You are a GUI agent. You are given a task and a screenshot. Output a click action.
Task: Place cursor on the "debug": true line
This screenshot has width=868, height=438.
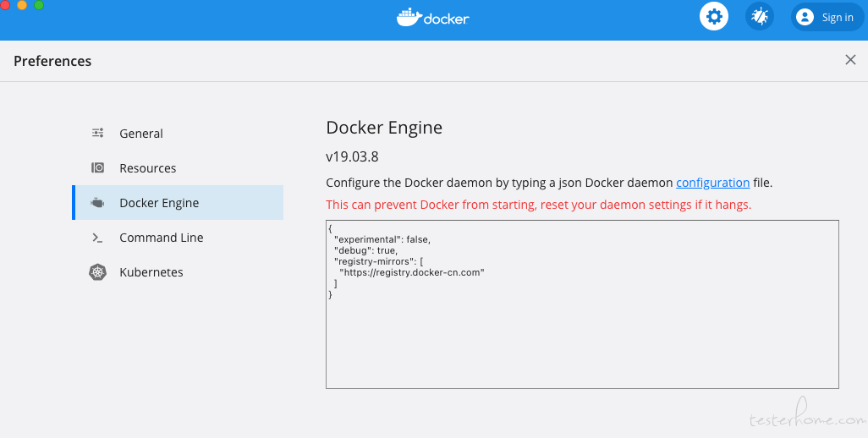[366, 250]
